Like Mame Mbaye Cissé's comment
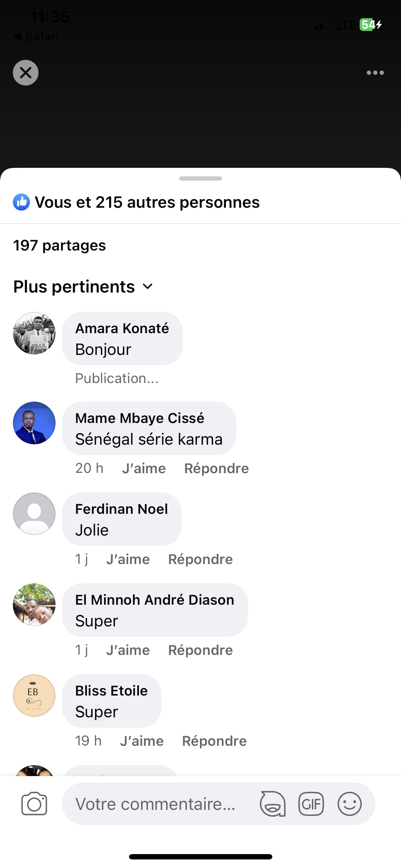 point(144,468)
